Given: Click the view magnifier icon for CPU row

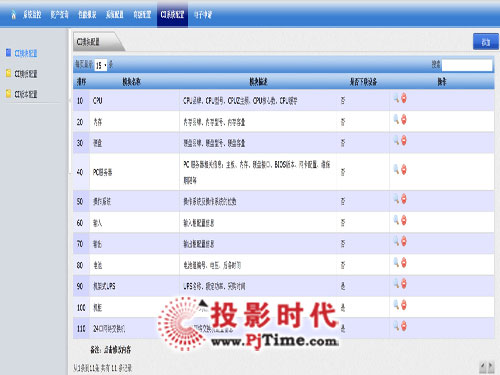Looking at the screenshot, I should tap(396, 98).
